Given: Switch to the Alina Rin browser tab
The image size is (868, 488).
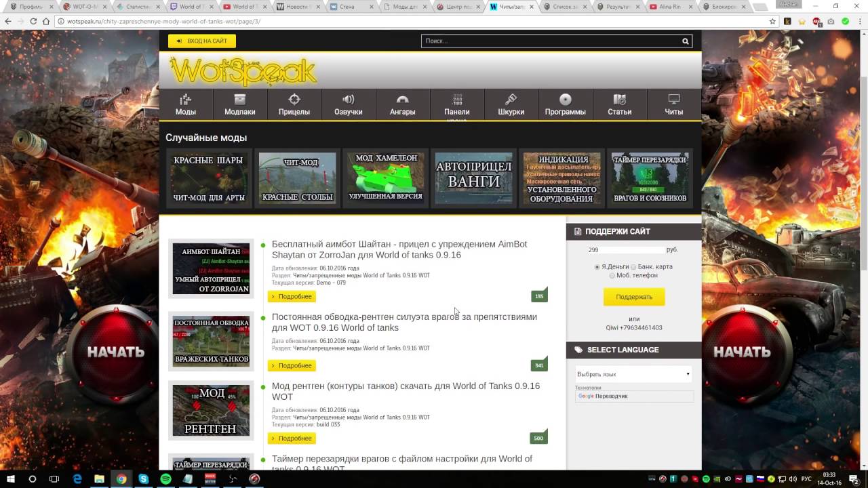Looking at the screenshot, I should point(671,6).
